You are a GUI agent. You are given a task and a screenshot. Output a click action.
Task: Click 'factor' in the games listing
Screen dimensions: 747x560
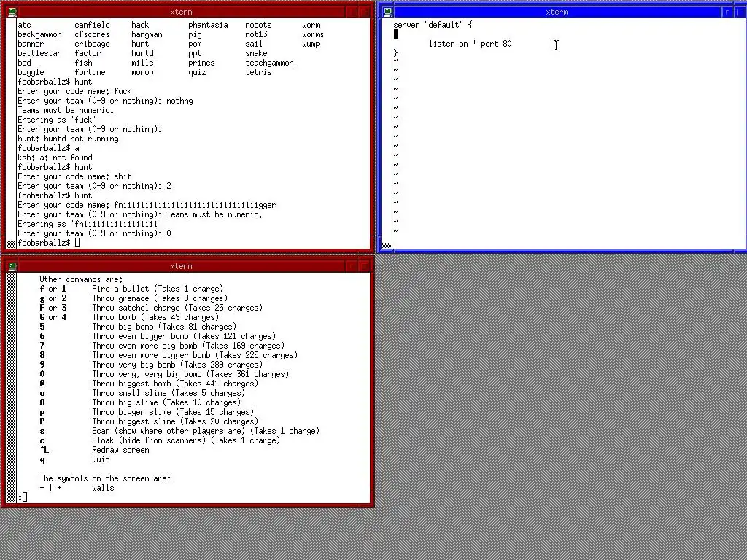click(88, 53)
